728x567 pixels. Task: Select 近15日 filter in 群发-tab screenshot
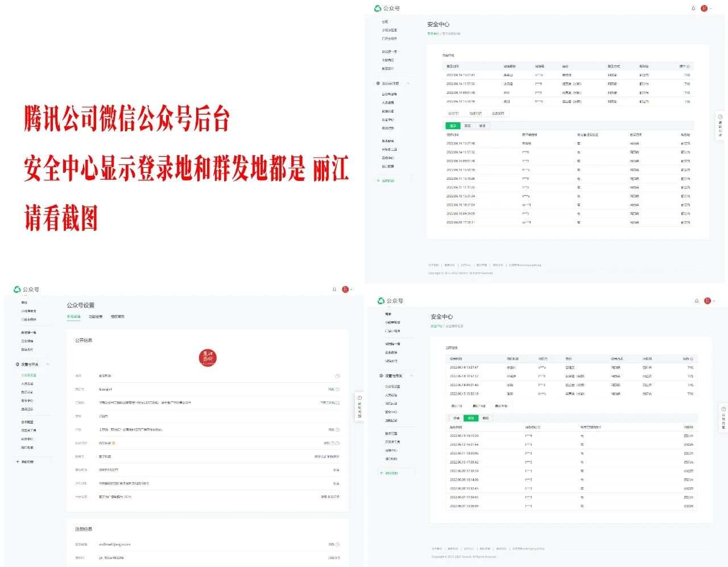[479, 406]
